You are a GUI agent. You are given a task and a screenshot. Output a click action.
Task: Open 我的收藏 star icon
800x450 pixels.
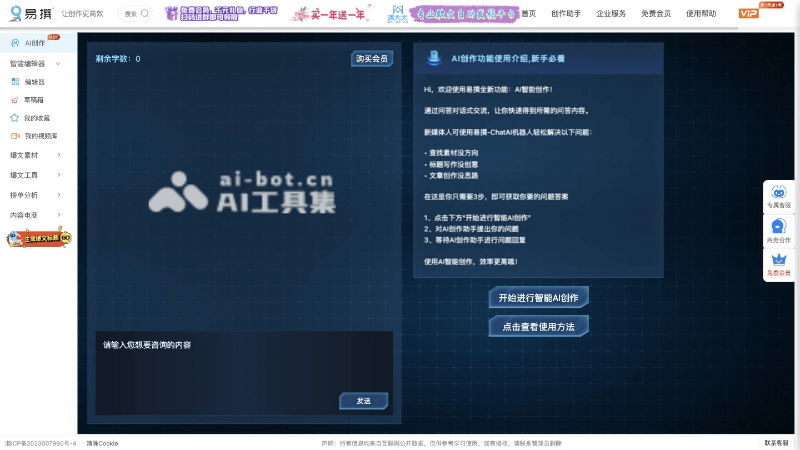(15, 117)
